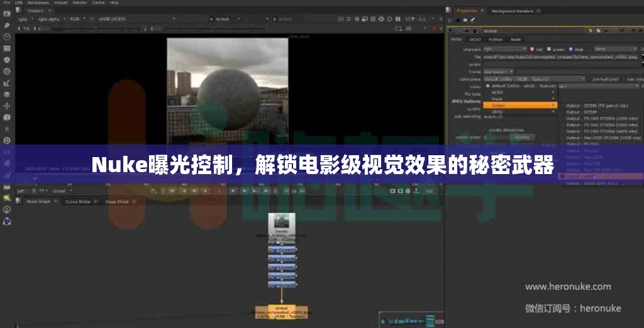This screenshot has height=328, width=644.
Task: Select the orange Write node in Node Graph
Action: click(282, 312)
